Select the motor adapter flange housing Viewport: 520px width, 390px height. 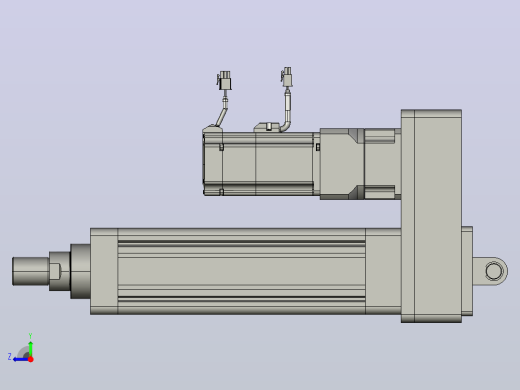pyautogui.click(x=360, y=164)
